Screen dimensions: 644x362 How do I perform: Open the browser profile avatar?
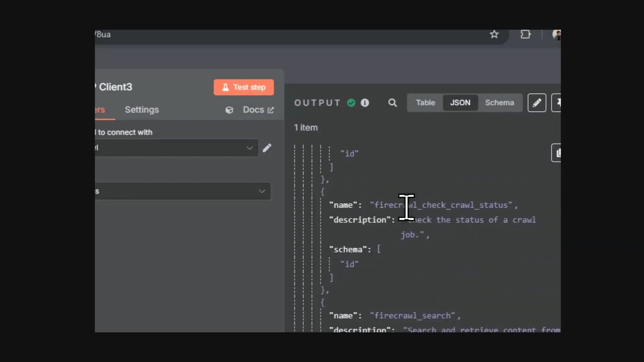556,35
